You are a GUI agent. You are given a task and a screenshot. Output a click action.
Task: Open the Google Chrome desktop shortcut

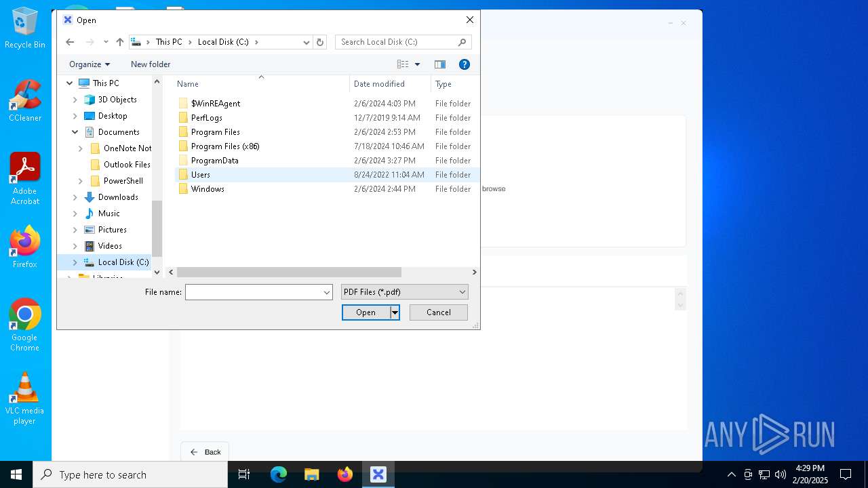tap(25, 325)
